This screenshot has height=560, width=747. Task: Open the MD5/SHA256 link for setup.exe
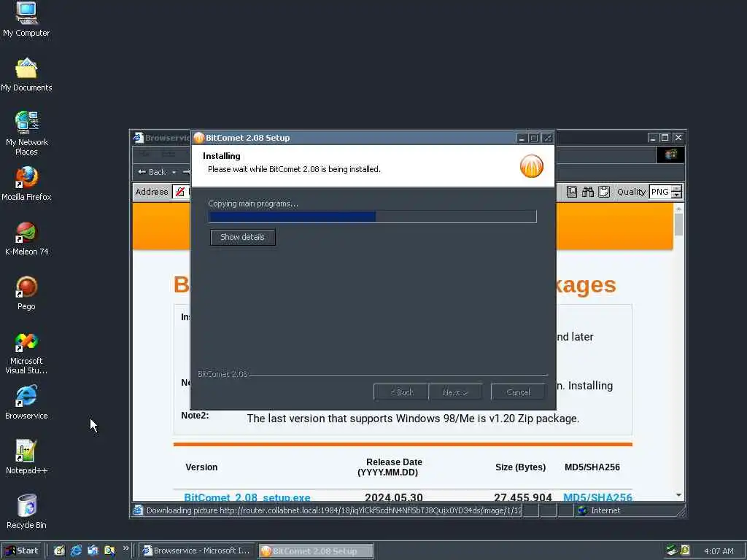(x=597, y=497)
